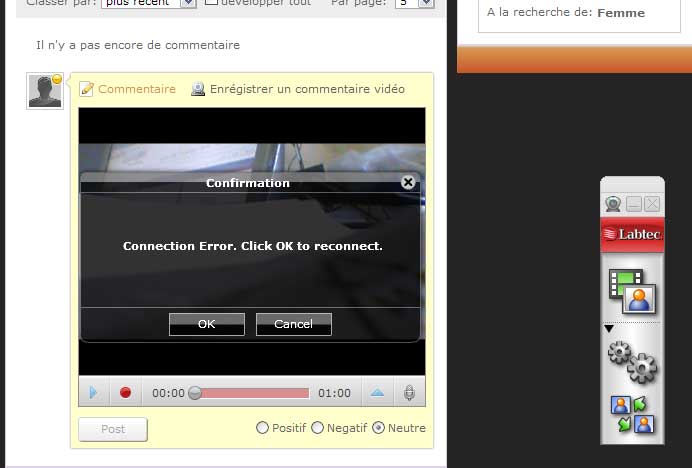
Task: Click Labtec video call contacts icon
Action: tap(632, 414)
